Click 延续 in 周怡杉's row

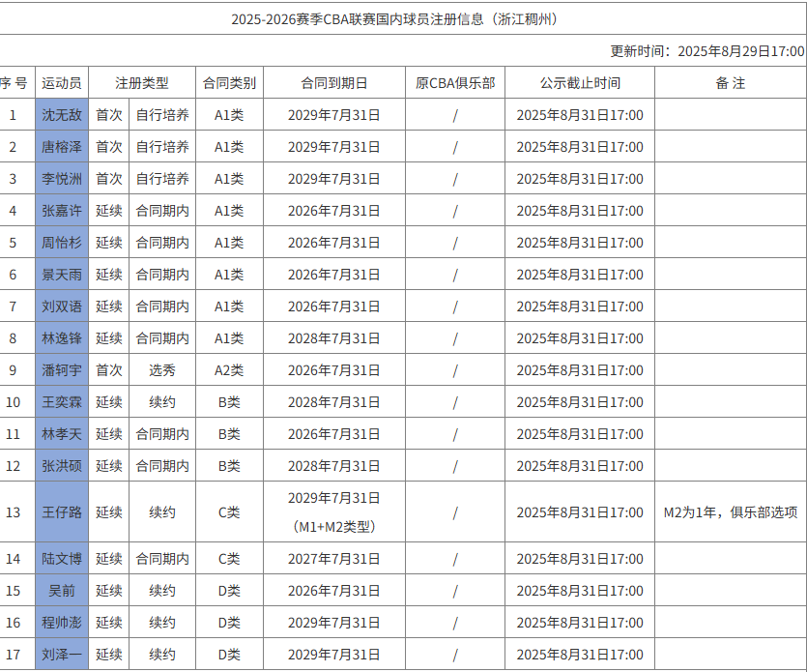[x=109, y=243]
